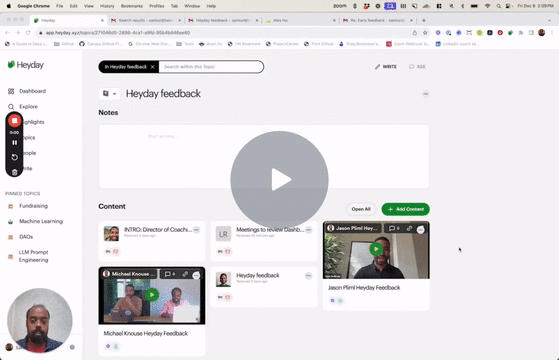Remove the 'In Heyday feedback' search filter
The image size is (559, 360).
[153, 67]
